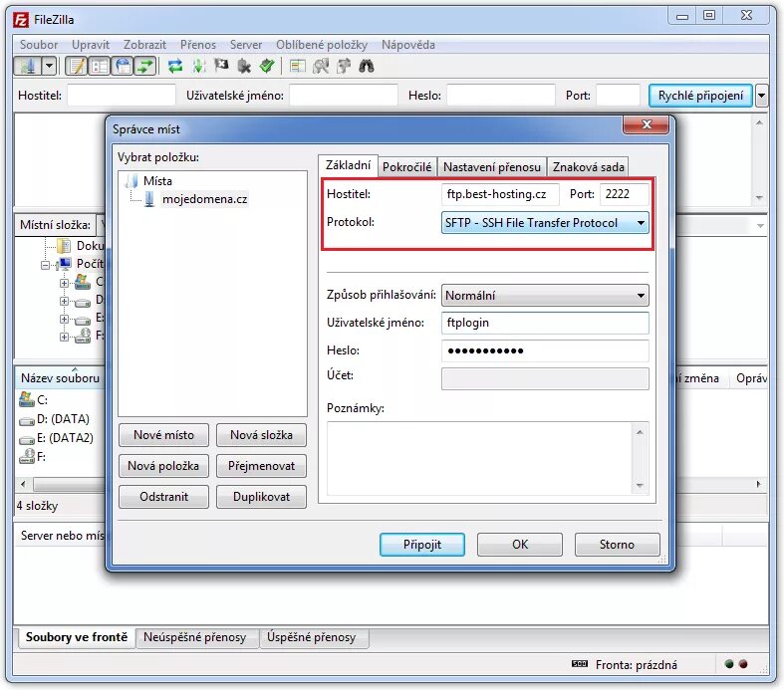Open the Protokol dropdown

[545, 223]
